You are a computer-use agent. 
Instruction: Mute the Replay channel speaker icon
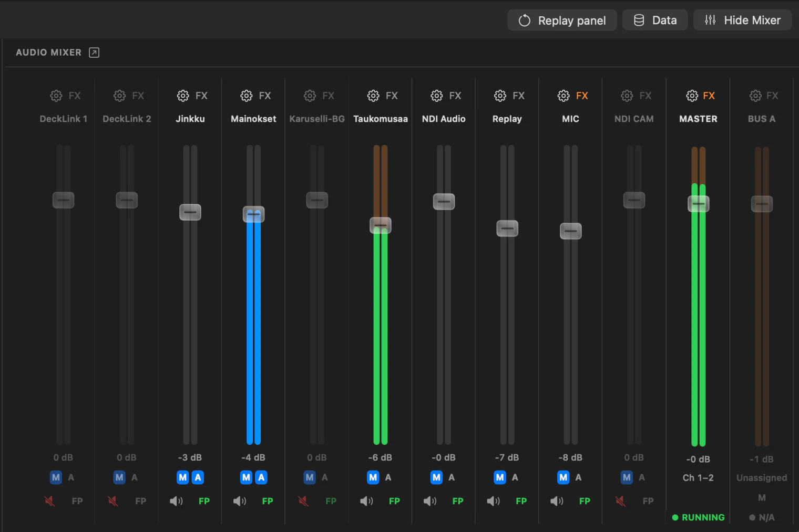(494, 501)
